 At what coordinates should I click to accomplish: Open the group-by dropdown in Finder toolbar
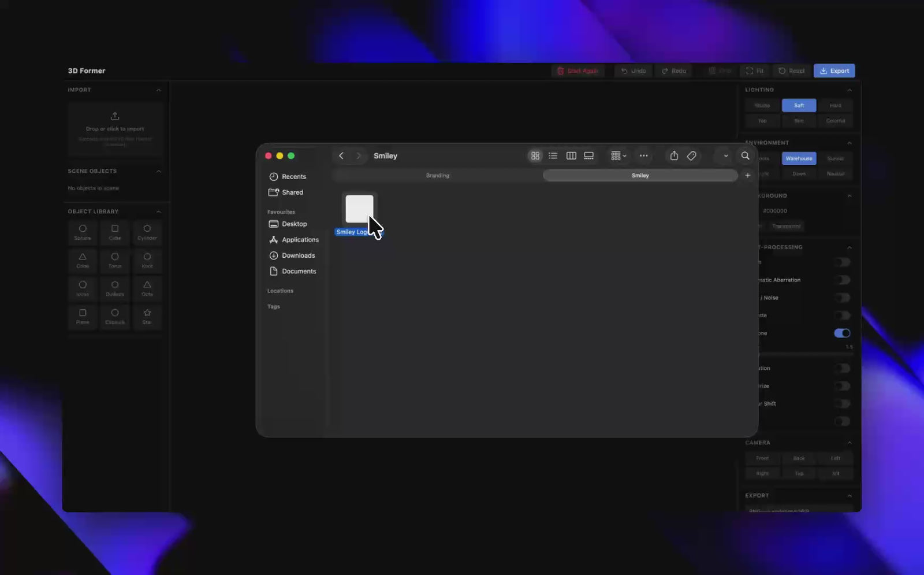tap(619, 156)
